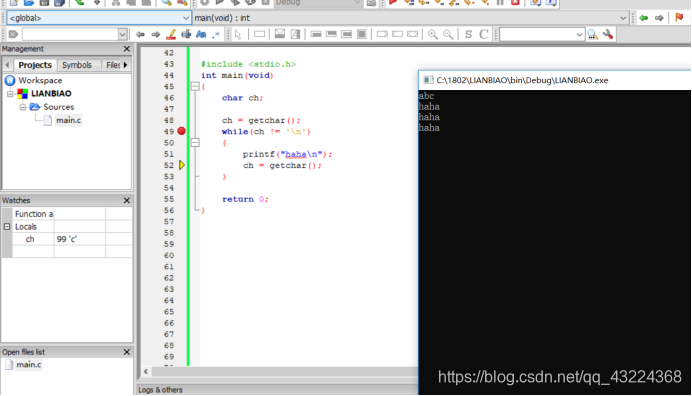
Task: Switch to the Symbols tab
Action: 77,65
